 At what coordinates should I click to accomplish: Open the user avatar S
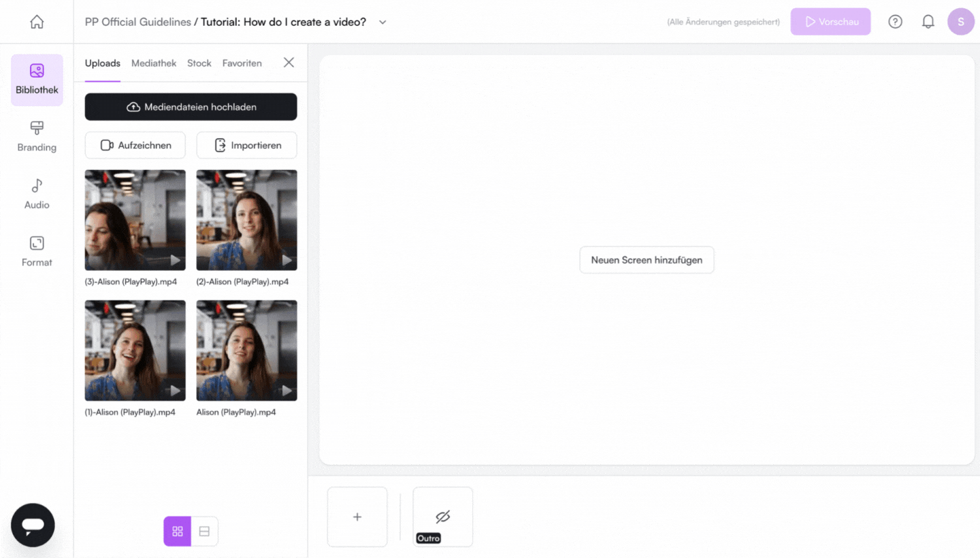(961, 22)
